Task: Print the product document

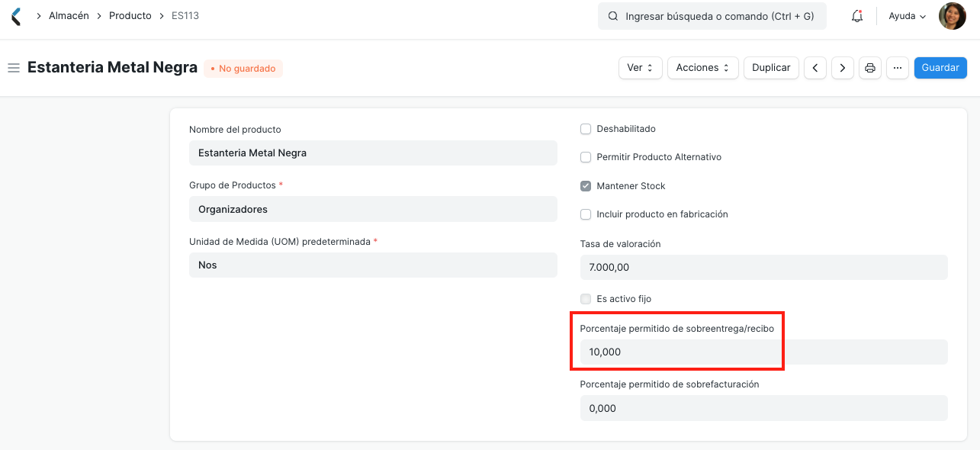Action: 869,68
